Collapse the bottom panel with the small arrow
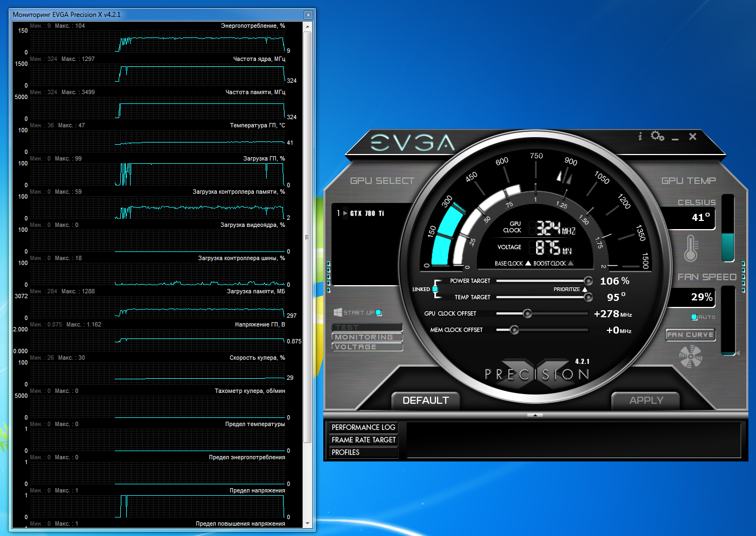756x536 pixels. click(535, 415)
